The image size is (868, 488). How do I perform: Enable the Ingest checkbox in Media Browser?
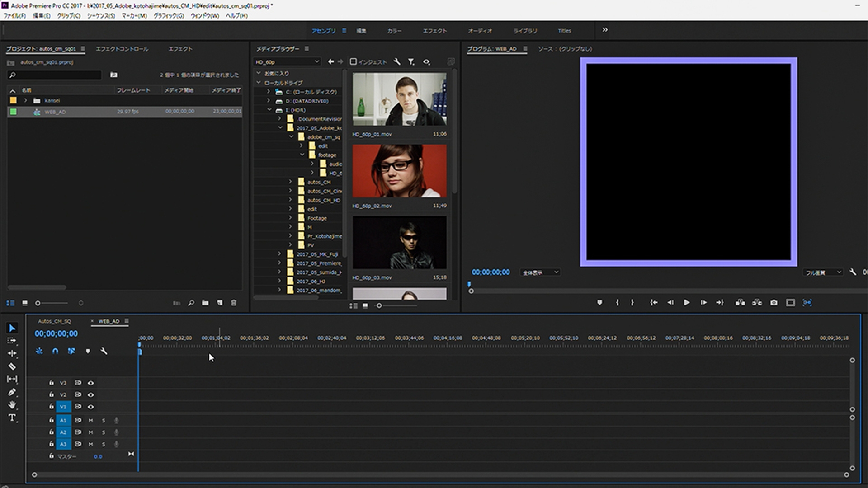[x=354, y=61]
